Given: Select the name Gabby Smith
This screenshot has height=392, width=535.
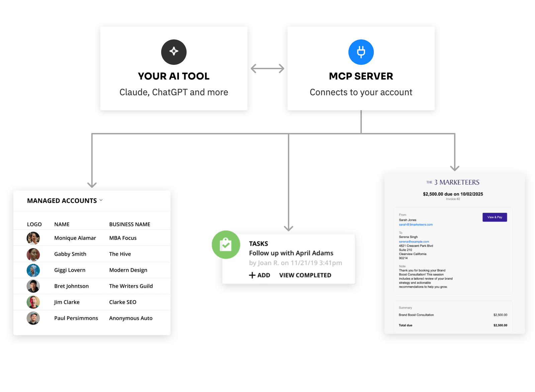Looking at the screenshot, I should pyautogui.click(x=70, y=254).
